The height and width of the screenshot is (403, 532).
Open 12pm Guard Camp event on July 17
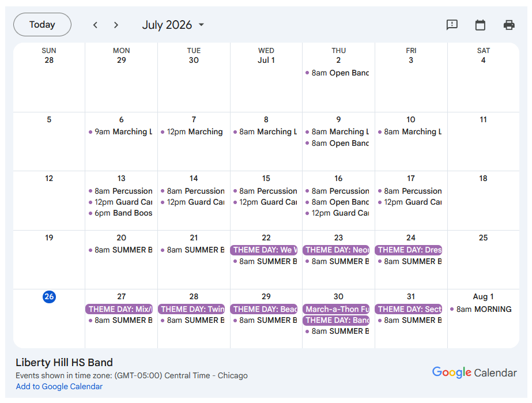click(x=410, y=202)
